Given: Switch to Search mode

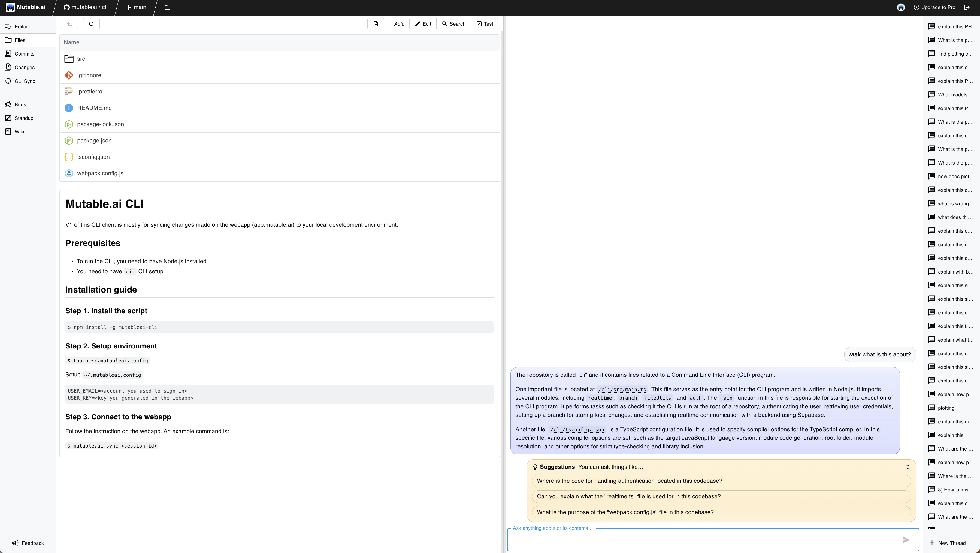Looking at the screenshot, I should tap(453, 24).
